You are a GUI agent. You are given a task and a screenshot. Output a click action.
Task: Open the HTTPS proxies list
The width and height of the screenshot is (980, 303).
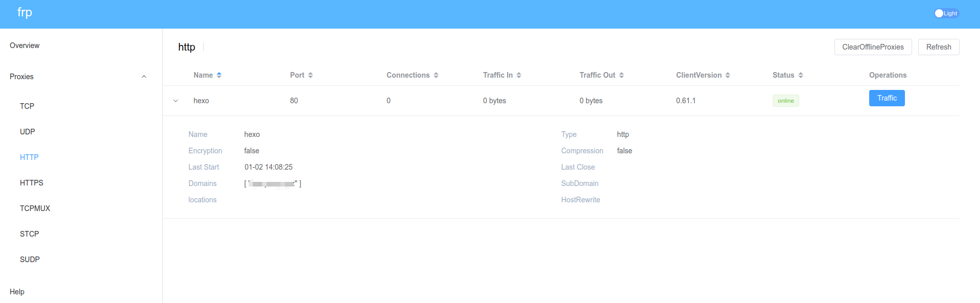click(32, 183)
